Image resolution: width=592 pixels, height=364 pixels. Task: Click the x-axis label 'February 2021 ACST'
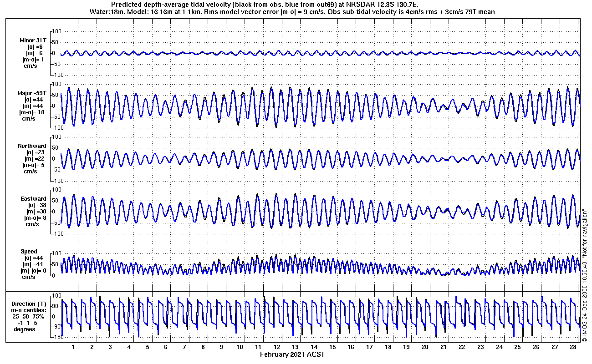click(292, 354)
